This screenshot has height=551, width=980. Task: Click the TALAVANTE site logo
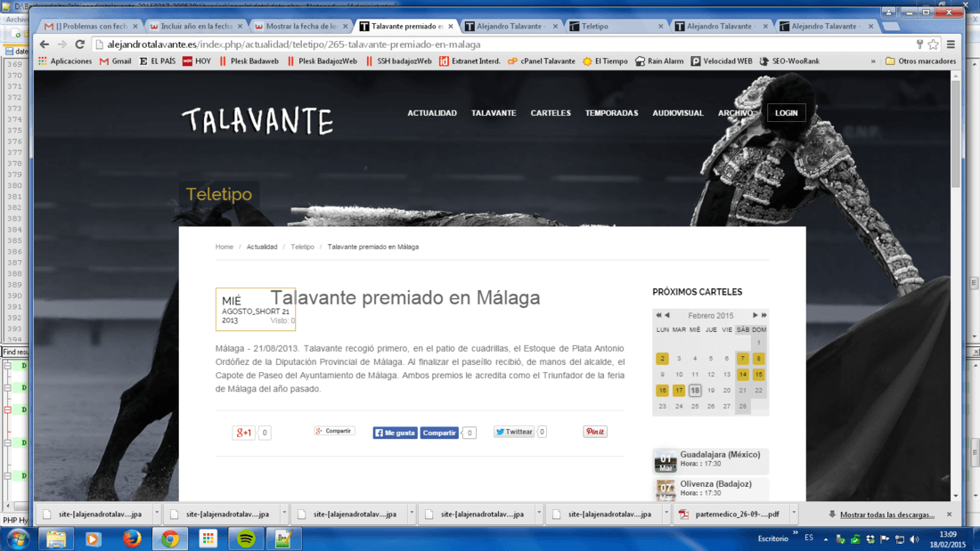pyautogui.click(x=257, y=120)
